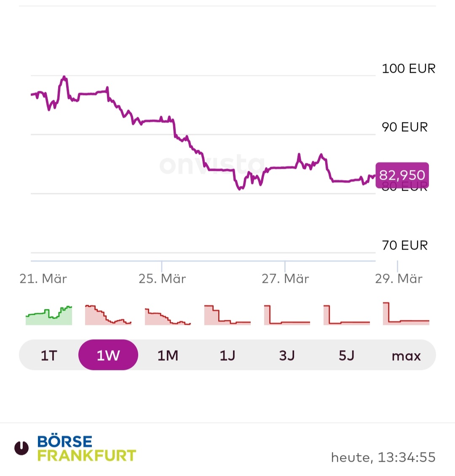
Task: Tap the 5-year sparkline thumbnail
Action: (x=347, y=315)
